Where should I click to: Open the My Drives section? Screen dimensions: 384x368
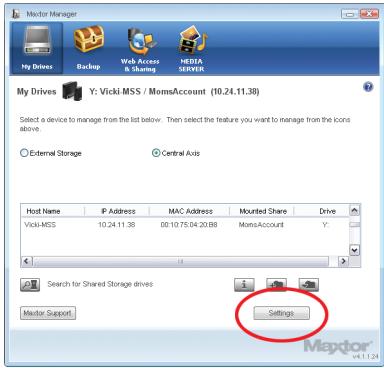pyautogui.click(x=37, y=48)
